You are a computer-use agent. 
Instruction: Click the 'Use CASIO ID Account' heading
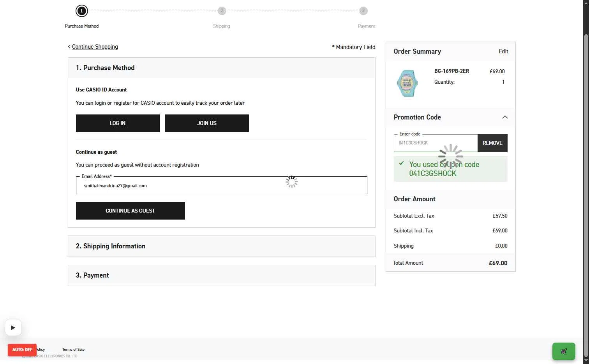point(101,90)
